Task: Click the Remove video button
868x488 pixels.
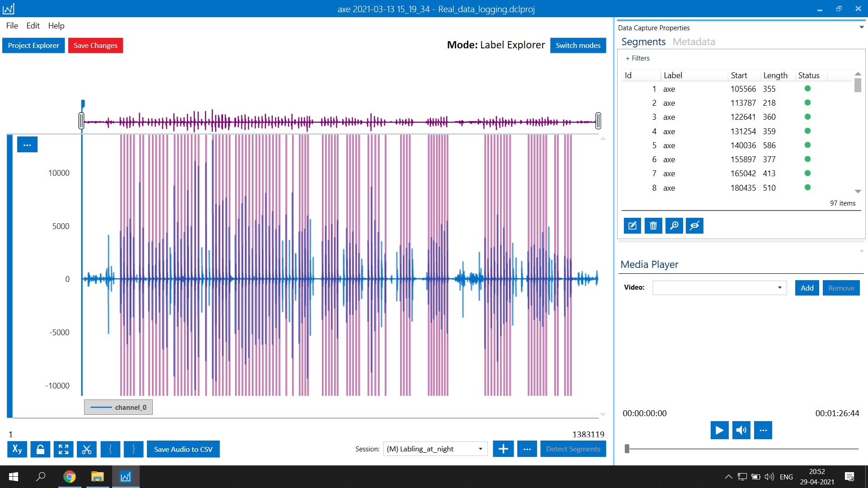Action: click(841, 288)
